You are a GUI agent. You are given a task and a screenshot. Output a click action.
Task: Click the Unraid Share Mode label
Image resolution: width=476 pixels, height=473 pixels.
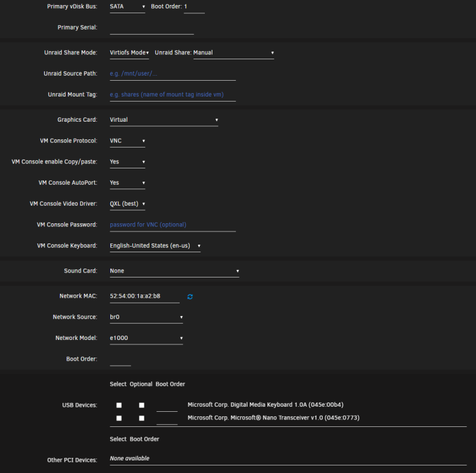[x=71, y=53]
